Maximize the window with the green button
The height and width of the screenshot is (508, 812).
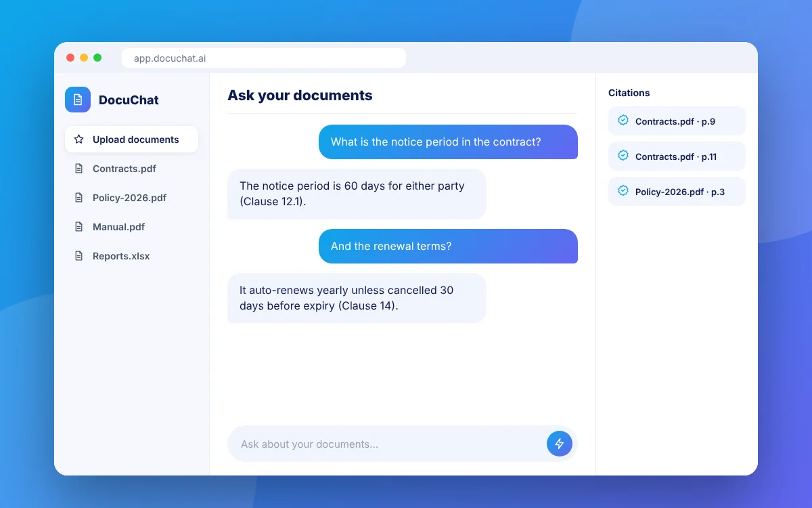tap(97, 58)
